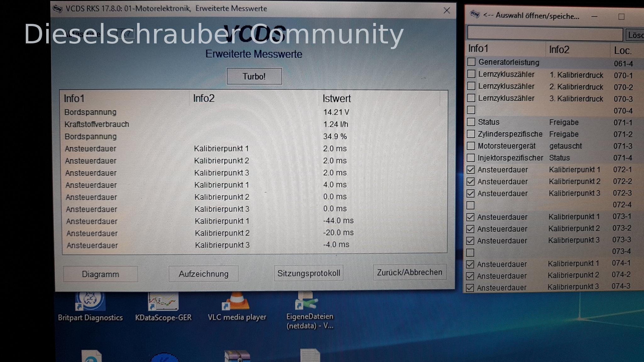The height and width of the screenshot is (362, 644).
Task: Maximize the Auswahl öffnen/speichern window
Action: tap(621, 17)
